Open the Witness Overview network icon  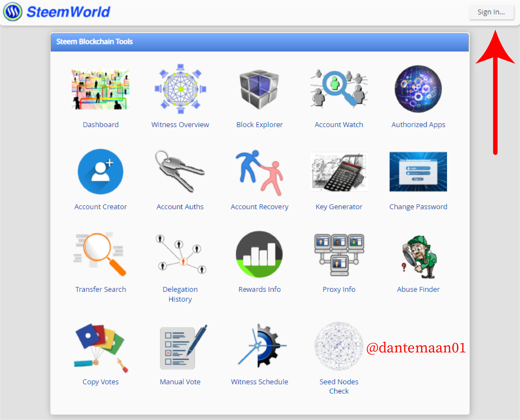click(x=180, y=89)
